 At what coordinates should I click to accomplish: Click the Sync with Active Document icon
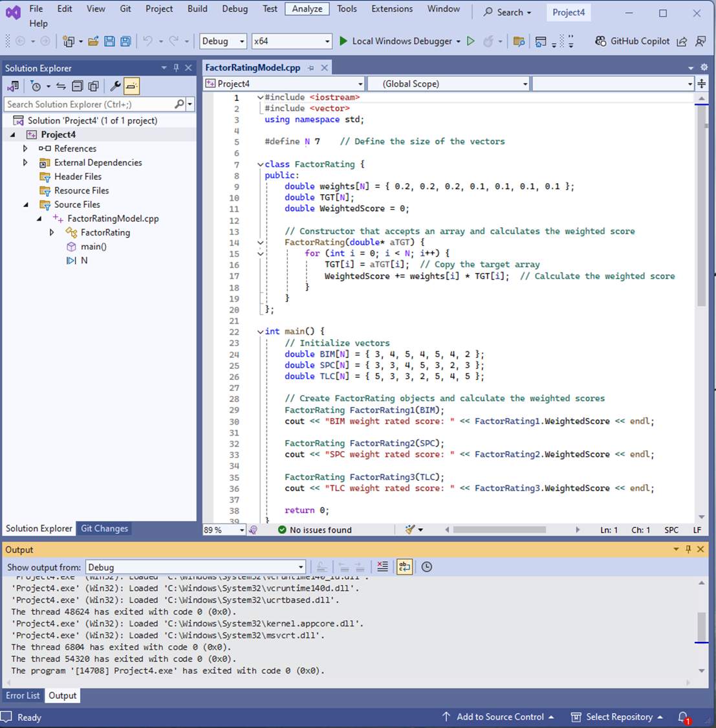point(61,85)
